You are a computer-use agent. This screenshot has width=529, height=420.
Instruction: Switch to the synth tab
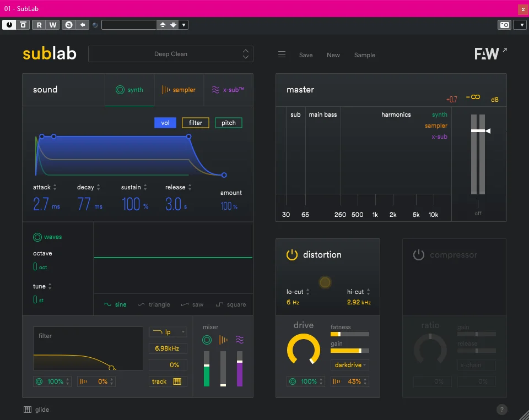[129, 90]
